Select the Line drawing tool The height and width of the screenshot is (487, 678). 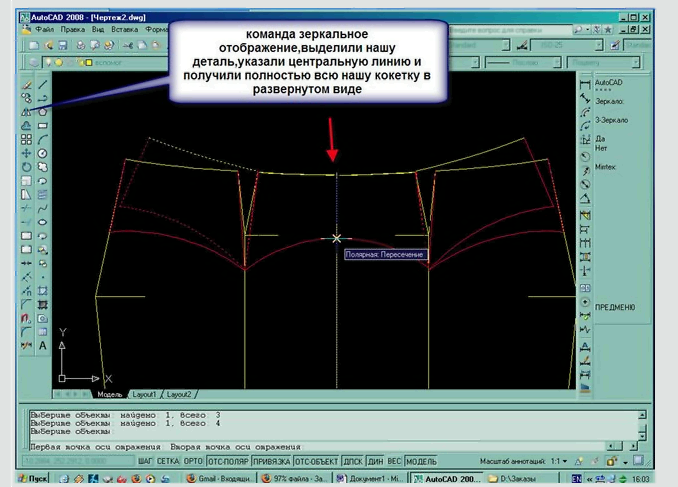[x=43, y=86]
